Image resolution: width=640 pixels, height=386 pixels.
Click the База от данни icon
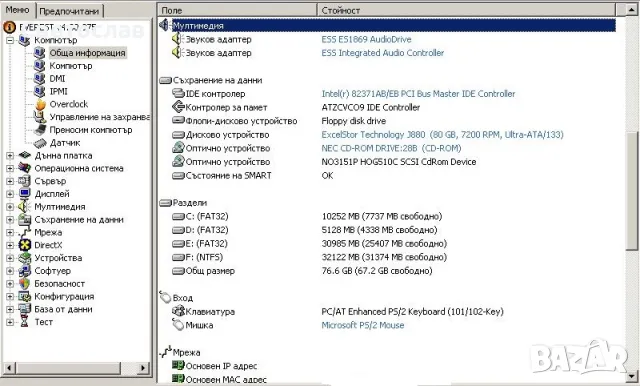click(24, 309)
